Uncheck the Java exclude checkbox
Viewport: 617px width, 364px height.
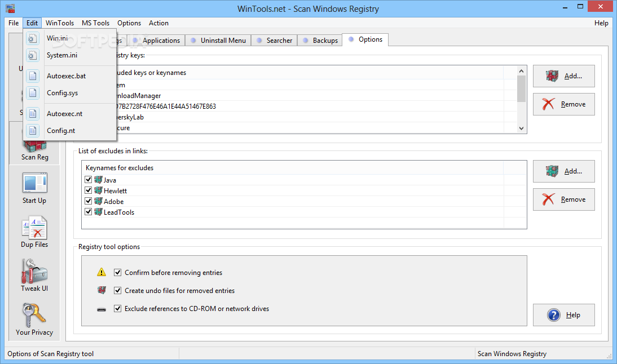pos(89,180)
